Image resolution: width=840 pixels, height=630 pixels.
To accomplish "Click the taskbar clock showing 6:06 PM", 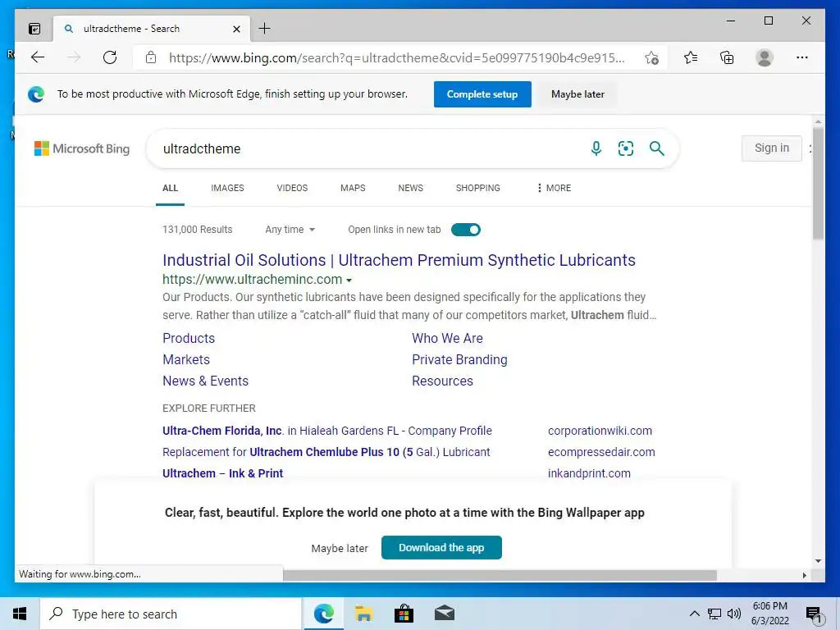I will click(x=769, y=614).
